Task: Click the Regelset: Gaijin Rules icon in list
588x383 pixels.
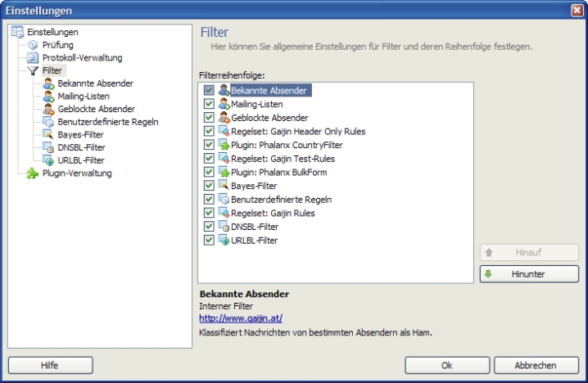Action: (x=223, y=213)
